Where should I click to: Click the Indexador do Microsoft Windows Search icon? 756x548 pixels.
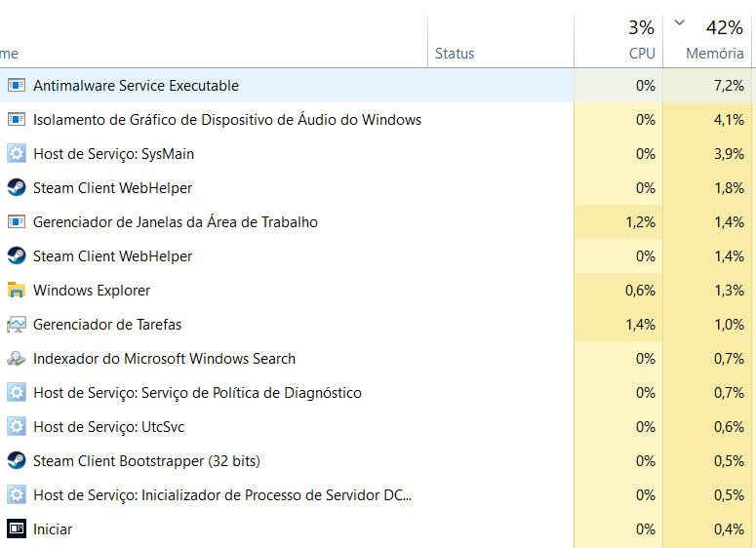[x=17, y=359]
